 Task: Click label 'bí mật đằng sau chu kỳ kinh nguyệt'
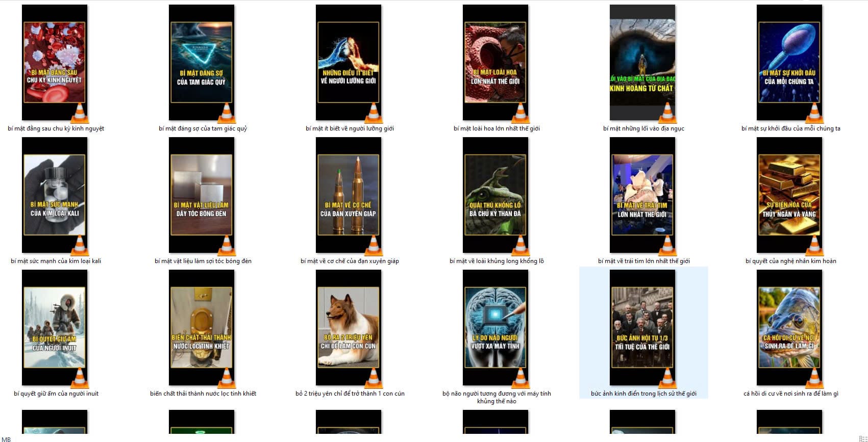(x=56, y=128)
